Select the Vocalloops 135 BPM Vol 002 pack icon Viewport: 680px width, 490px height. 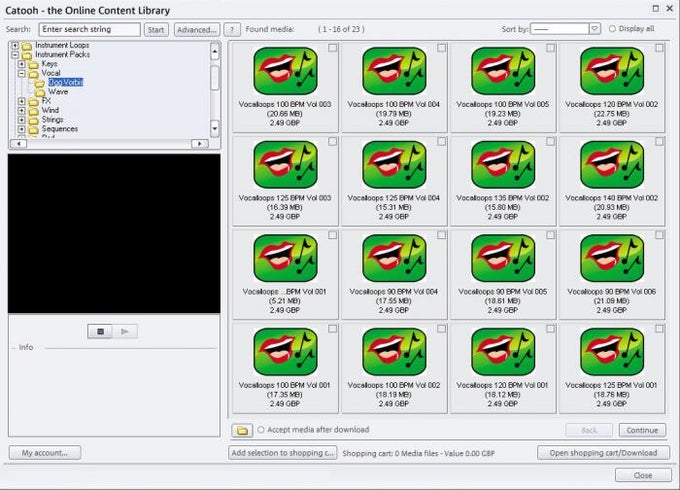click(x=503, y=165)
